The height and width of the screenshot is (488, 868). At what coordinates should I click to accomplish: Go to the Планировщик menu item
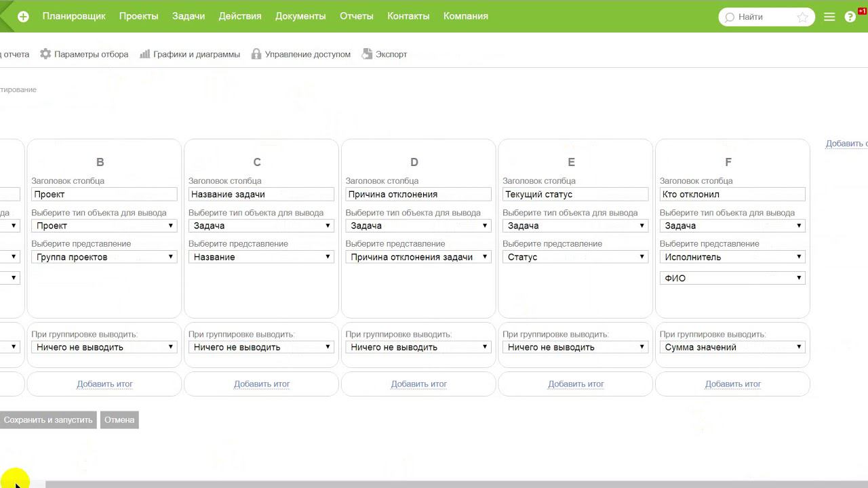point(74,16)
